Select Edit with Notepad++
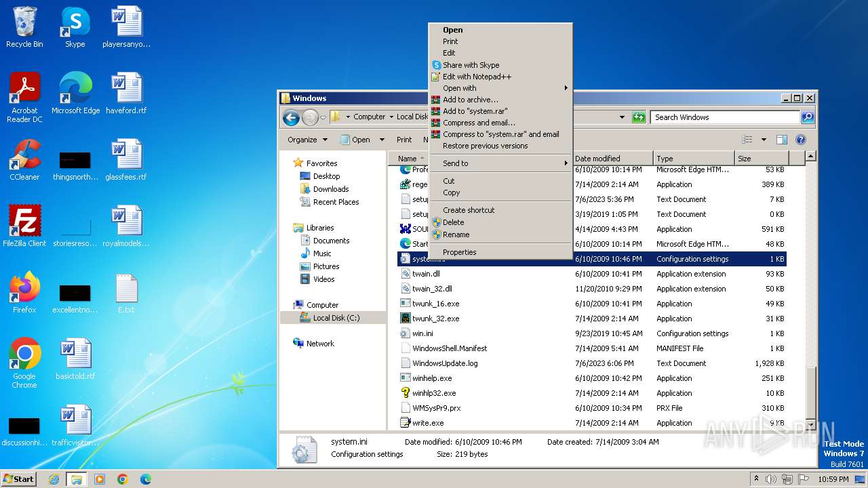Image resolution: width=868 pixels, height=488 pixels. coord(500,77)
